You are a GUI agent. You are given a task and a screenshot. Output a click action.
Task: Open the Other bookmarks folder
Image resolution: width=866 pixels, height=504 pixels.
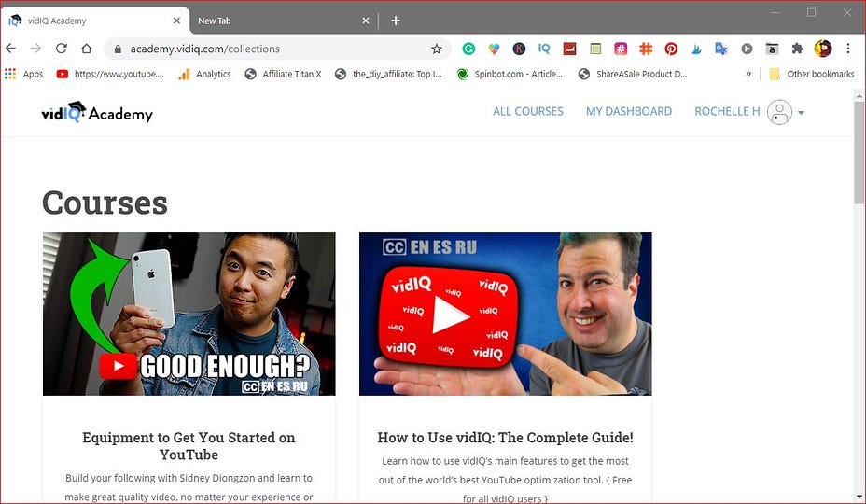point(812,74)
